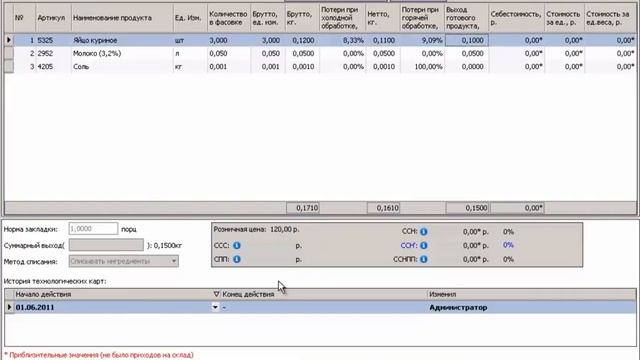Click the info icon next to СПП
This screenshot has width=640, height=360.
point(237,259)
